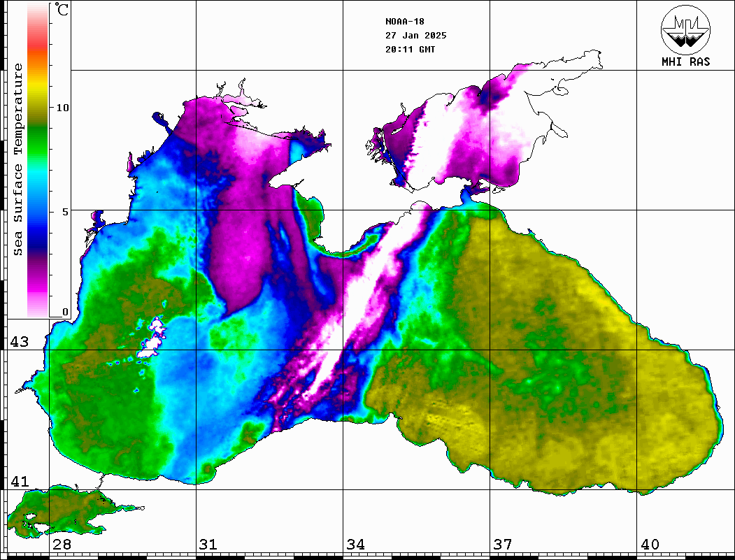The image size is (735, 560).
Task: Click the Sea Surface Temperature axis title
Action: (x=18, y=159)
